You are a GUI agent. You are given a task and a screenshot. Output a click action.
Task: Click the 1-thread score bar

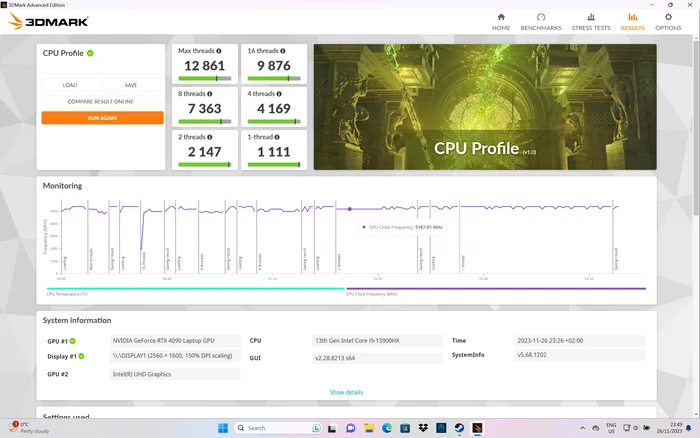(x=274, y=164)
